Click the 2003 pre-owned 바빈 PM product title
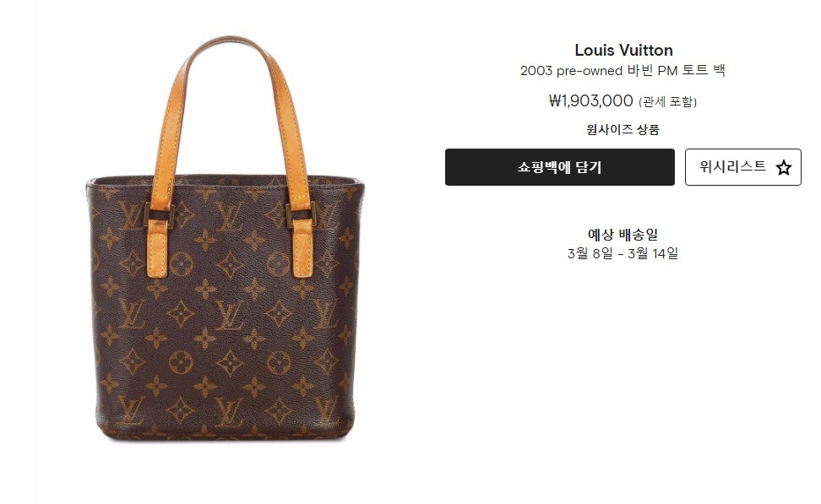This screenshot has height=504, width=821. point(622,71)
